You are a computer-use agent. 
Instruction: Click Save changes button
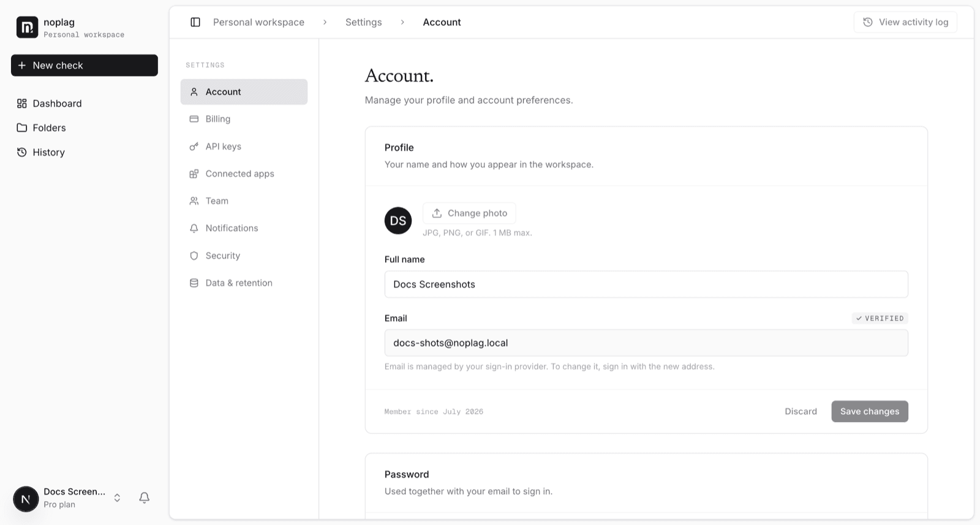pos(870,412)
